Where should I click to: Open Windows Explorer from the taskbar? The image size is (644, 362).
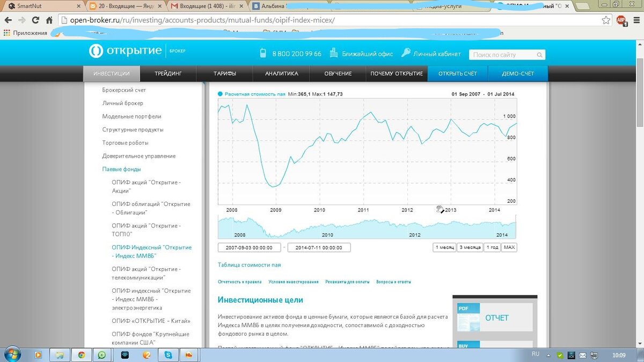tap(60, 354)
